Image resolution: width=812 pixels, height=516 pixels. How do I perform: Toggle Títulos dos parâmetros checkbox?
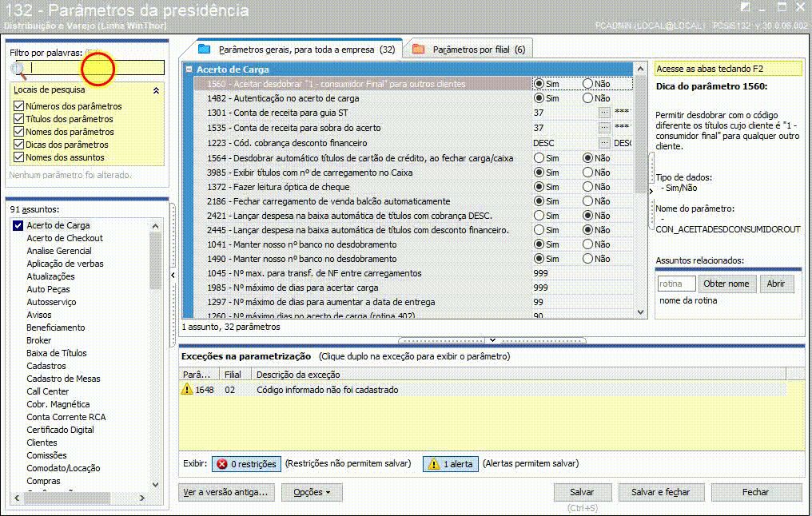click(18, 119)
